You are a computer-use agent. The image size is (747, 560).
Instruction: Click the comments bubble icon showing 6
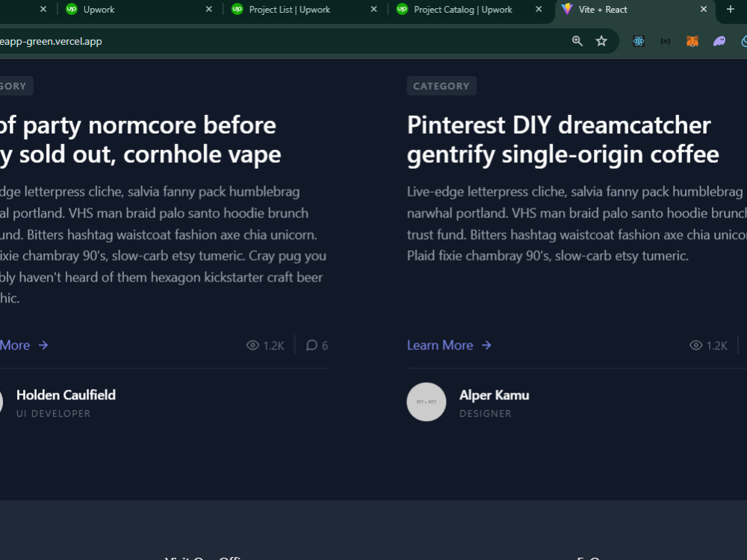pyautogui.click(x=311, y=345)
